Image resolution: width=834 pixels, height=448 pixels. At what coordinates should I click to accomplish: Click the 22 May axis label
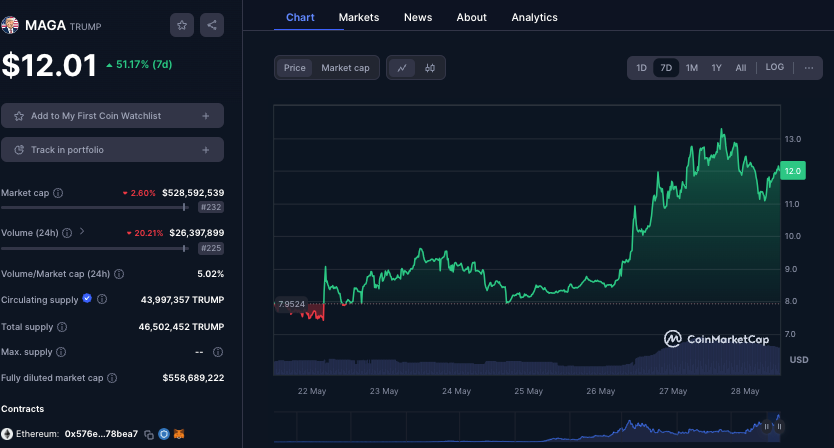click(312, 391)
